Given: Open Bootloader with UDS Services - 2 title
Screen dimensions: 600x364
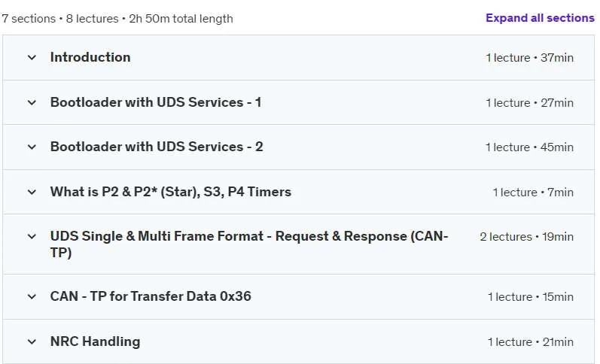Looking at the screenshot, I should point(157,147).
